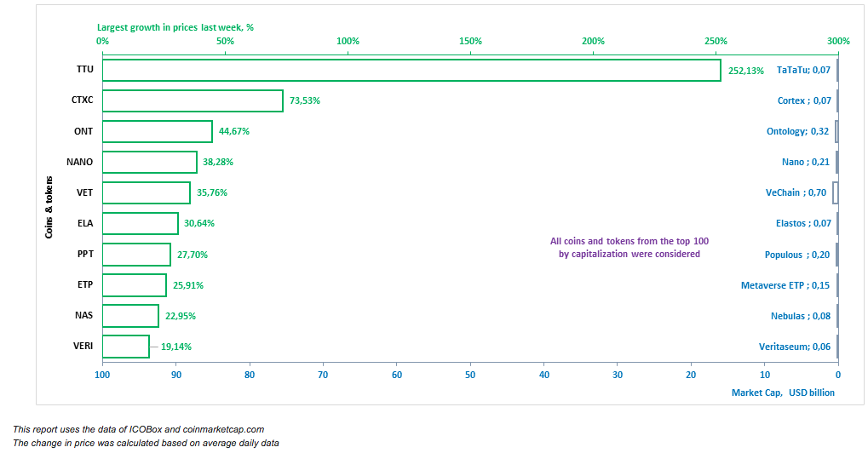Click the 150% top axis tick label
Screen dimensions: 868x453
click(x=470, y=41)
